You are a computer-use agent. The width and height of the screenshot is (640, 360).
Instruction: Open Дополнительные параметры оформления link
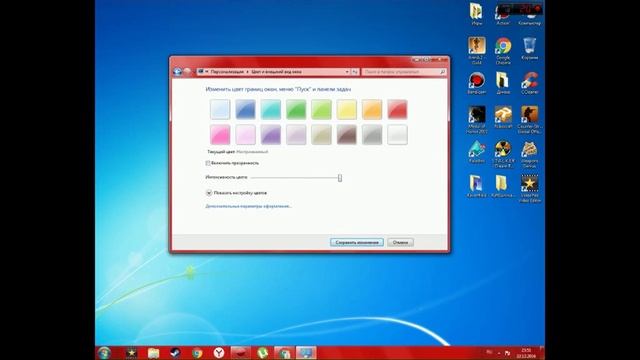click(248, 207)
